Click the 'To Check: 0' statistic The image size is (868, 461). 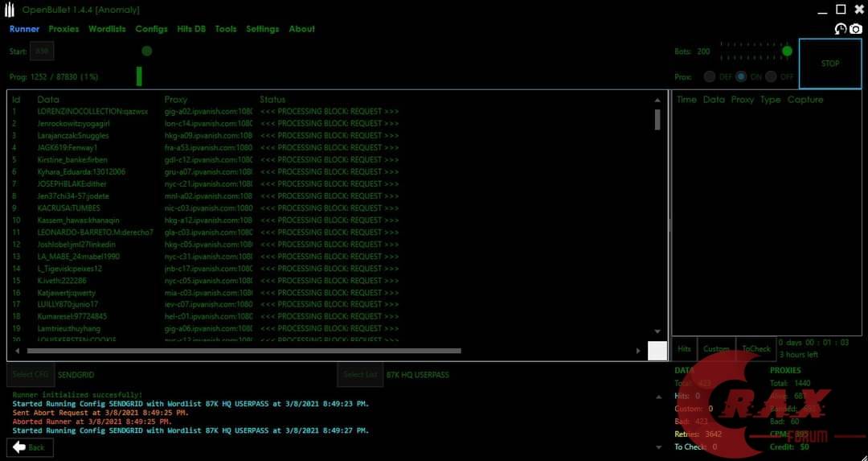point(696,447)
